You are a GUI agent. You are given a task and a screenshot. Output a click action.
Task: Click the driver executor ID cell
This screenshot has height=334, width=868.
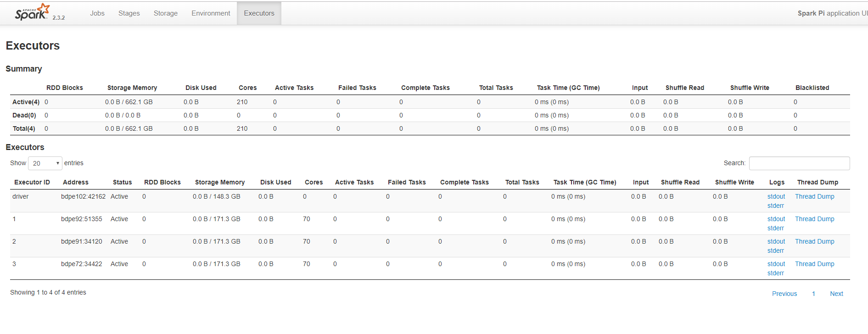tap(21, 196)
